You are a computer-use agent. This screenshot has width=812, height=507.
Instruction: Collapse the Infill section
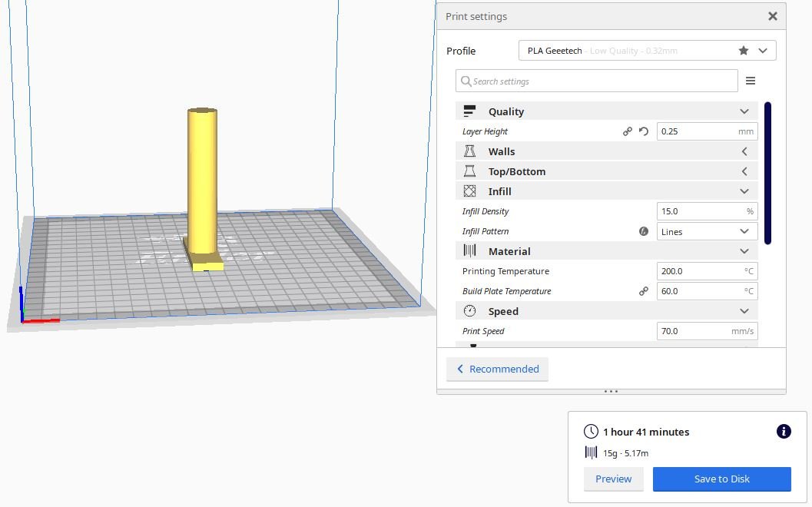(x=744, y=191)
